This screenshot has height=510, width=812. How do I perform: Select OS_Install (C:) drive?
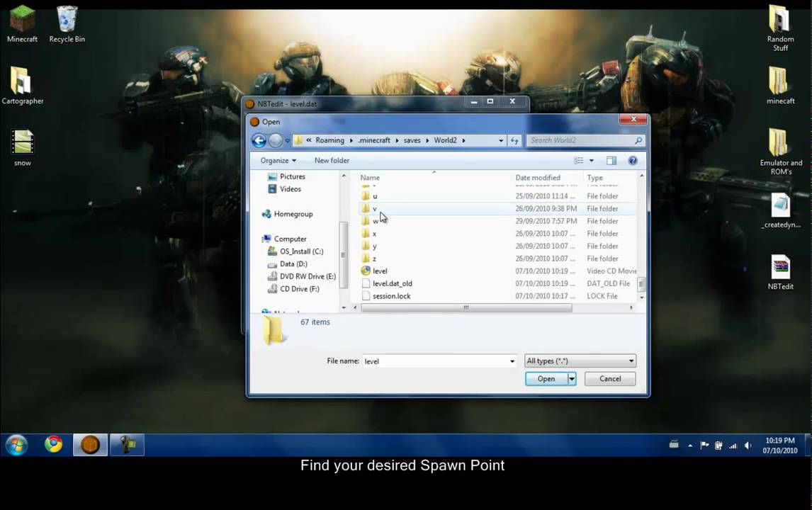pyautogui.click(x=295, y=251)
